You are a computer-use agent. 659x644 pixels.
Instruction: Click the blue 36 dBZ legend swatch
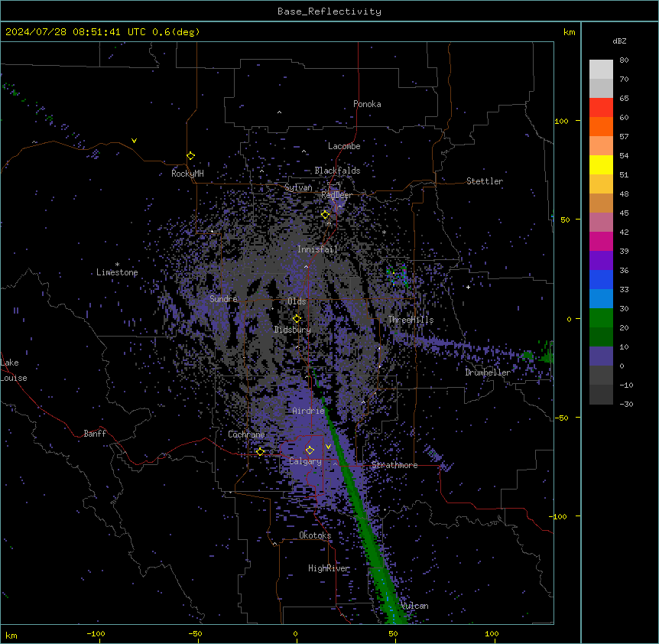point(601,279)
